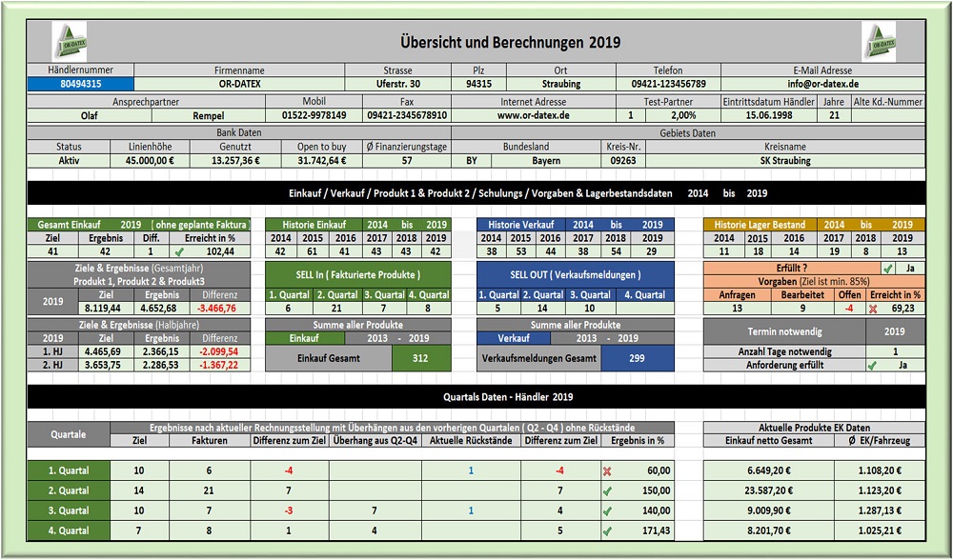Image resolution: width=953 pixels, height=560 pixels.
Task: Select the Linienhöhe value 45.000,00 €
Action: coord(150,161)
